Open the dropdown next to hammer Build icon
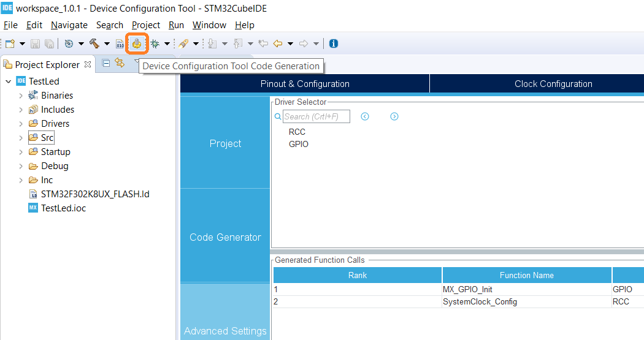 coord(107,43)
